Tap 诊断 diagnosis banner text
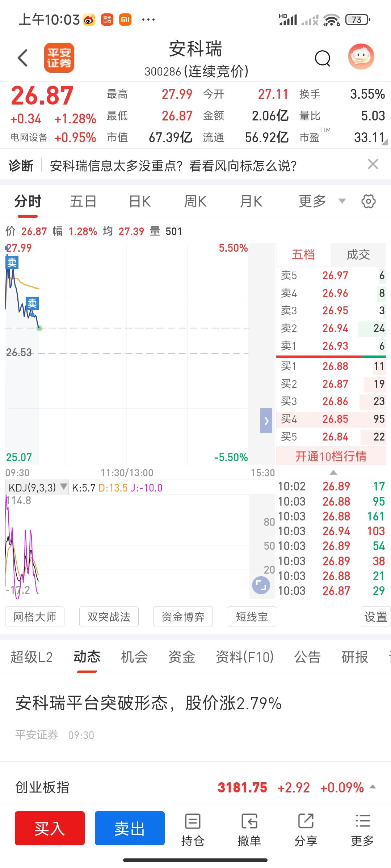 (x=21, y=166)
